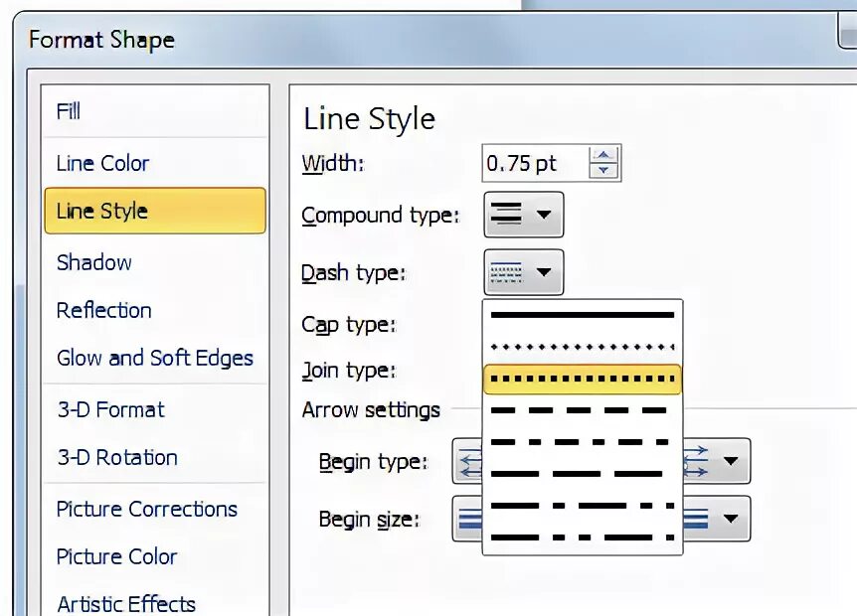Go to the Shadow settings
Screen dimensions: 857x616
pyautogui.click(x=94, y=262)
